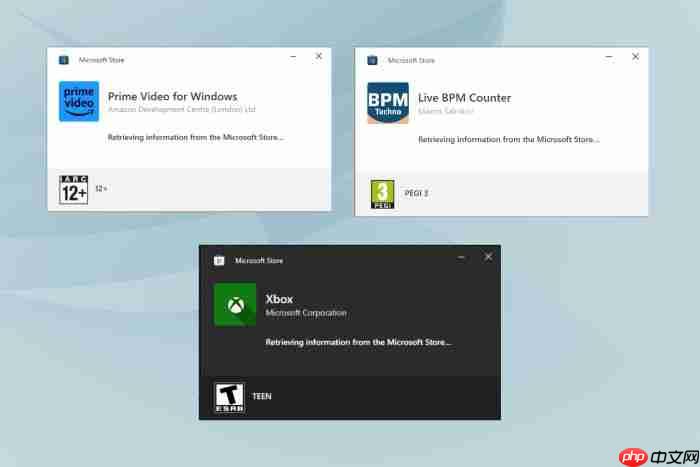Minimize the Prime Video Store window
This screenshot has height=467, width=700.
pos(293,57)
